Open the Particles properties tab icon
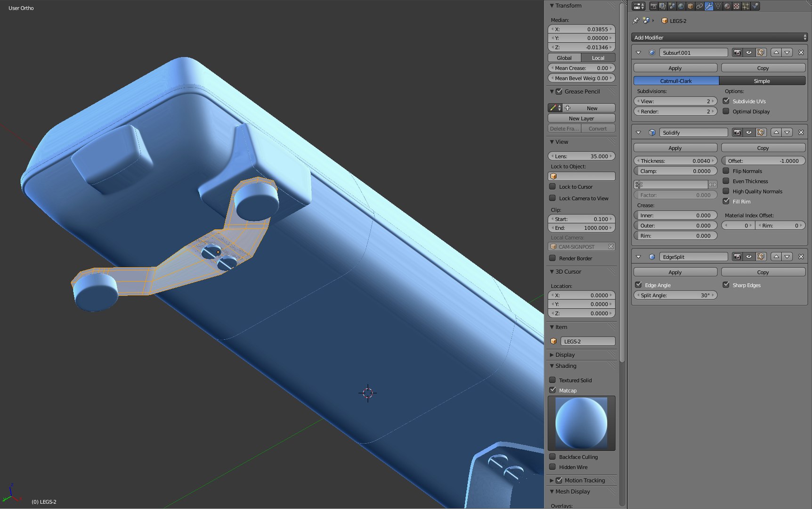This screenshot has width=812, height=509. pyautogui.click(x=746, y=6)
